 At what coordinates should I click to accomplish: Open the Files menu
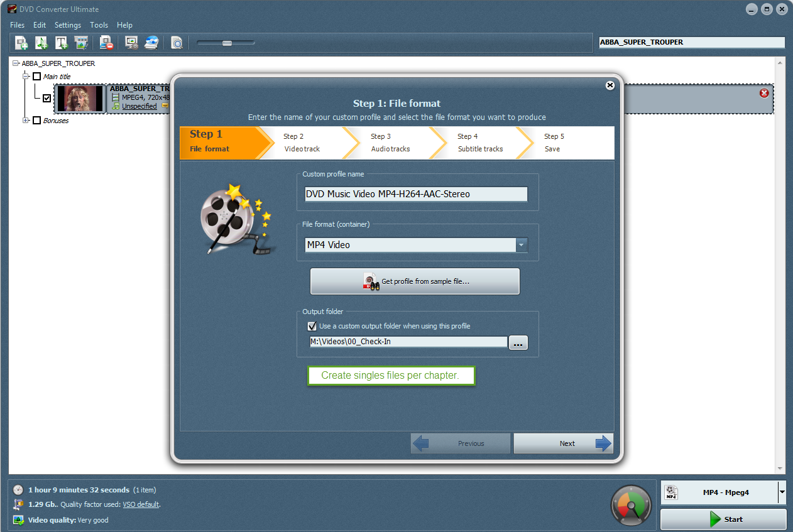tap(18, 25)
